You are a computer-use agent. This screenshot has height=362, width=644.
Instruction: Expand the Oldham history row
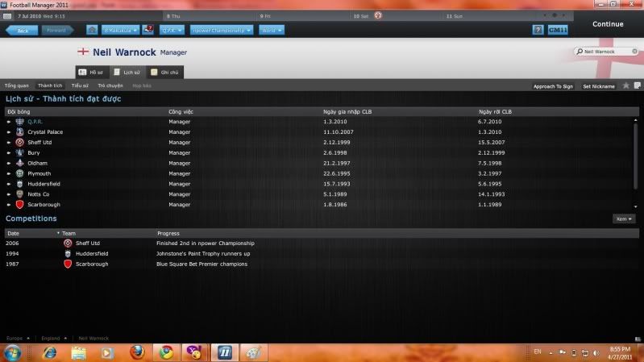click(x=9, y=163)
